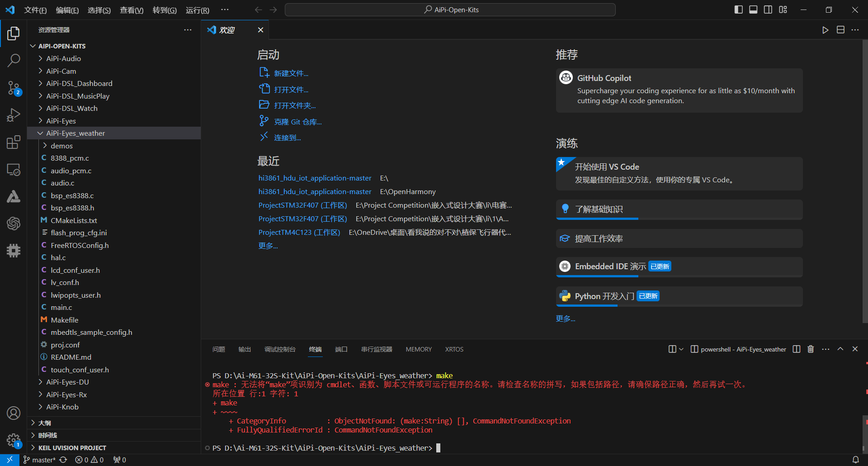Open Python 开发入门 walkthrough
Viewport: 868px width, 466px height.
click(679, 296)
